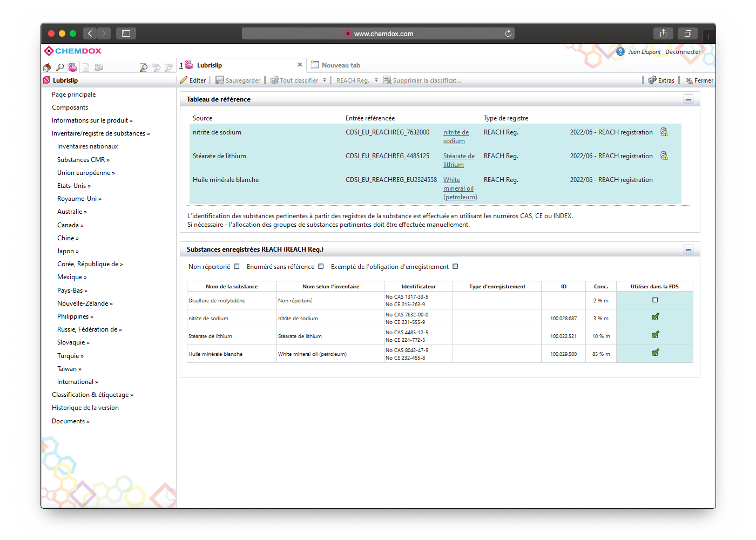Reload the page in the browser bar
This screenshot has width=756, height=540.
(508, 33)
